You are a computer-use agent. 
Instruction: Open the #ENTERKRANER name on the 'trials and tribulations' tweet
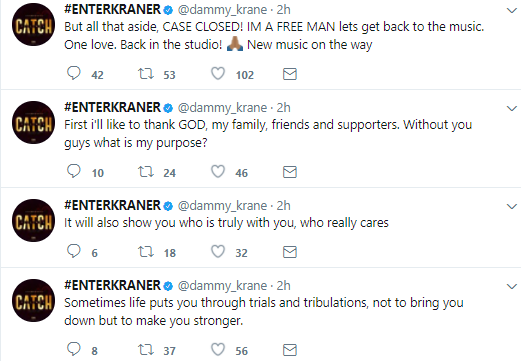coord(112,285)
